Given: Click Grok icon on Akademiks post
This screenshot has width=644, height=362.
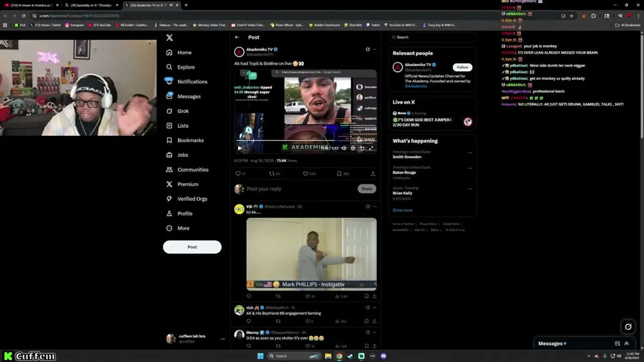Looking at the screenshot, I should pyautogui.click(x=368, y=49).
